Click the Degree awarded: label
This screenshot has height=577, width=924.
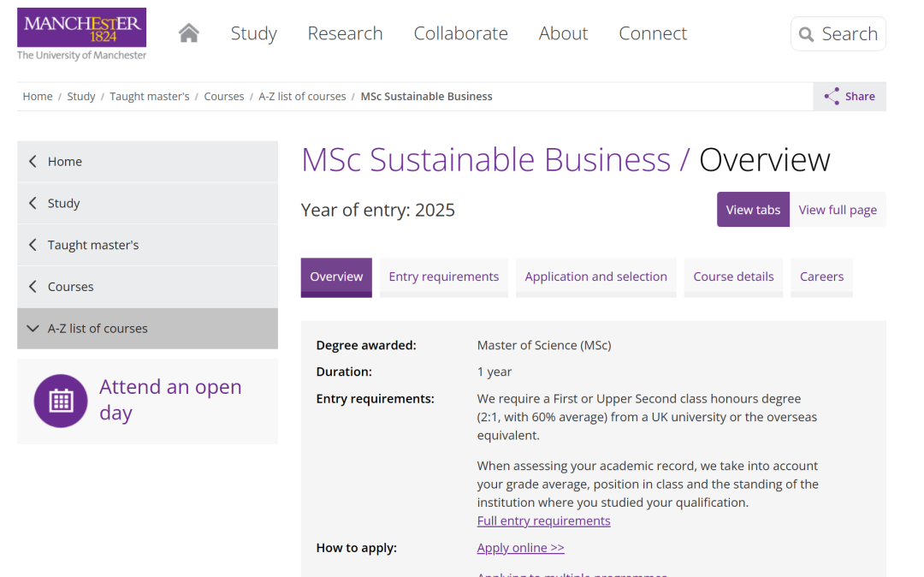point(366,345)
